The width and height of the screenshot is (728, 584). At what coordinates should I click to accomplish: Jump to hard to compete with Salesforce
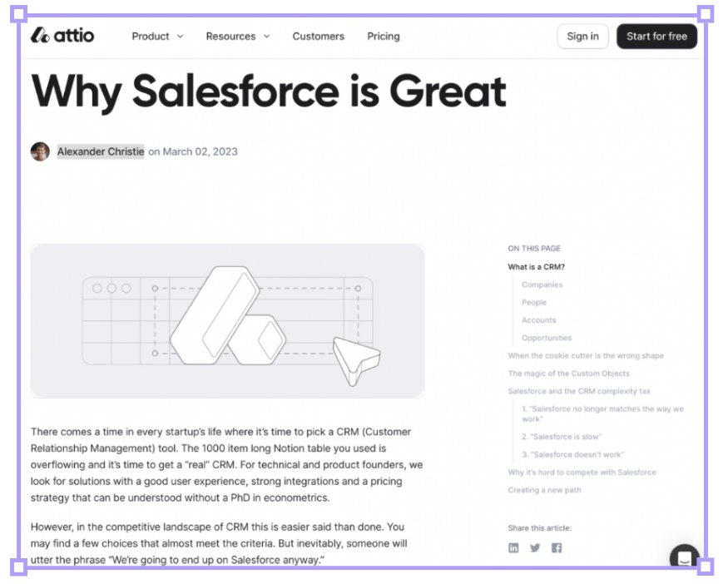582,473
